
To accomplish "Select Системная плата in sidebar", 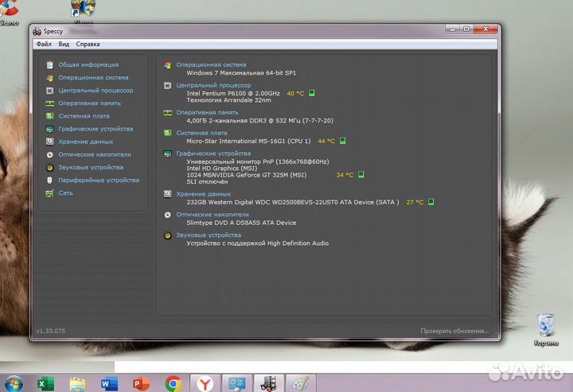I will tap(84, 116).
